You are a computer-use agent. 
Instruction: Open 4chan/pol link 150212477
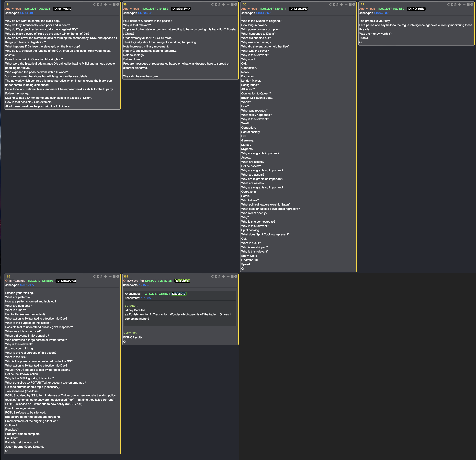coord(27,285)
